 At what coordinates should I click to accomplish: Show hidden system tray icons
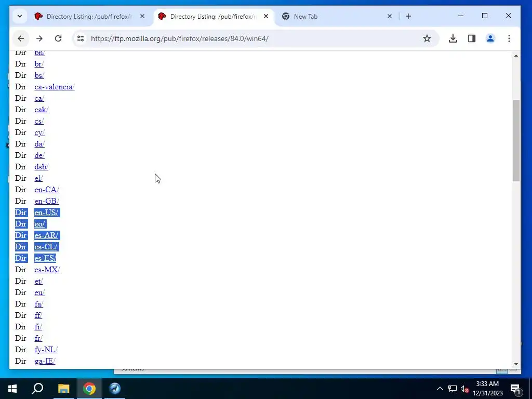tap(440, 389)
